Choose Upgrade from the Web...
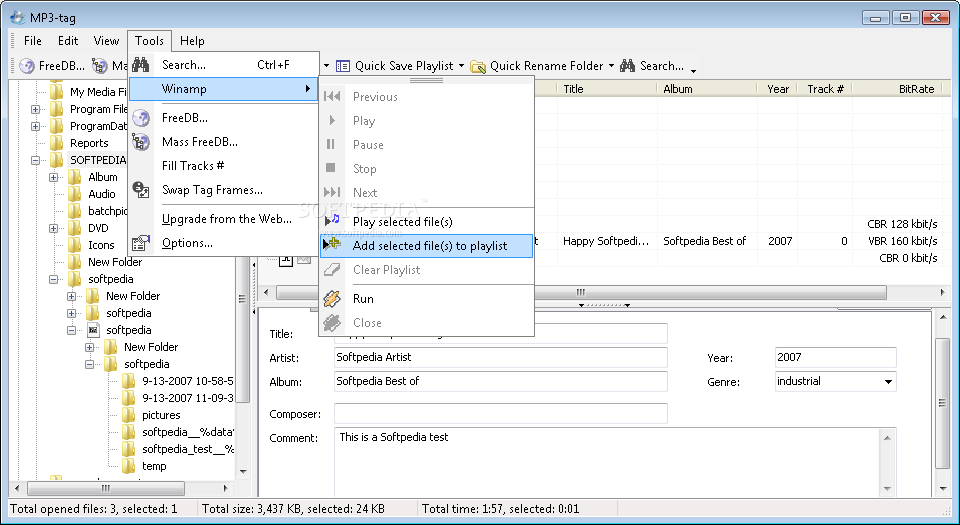The image size is (960, 525). (x=223, y=219)
